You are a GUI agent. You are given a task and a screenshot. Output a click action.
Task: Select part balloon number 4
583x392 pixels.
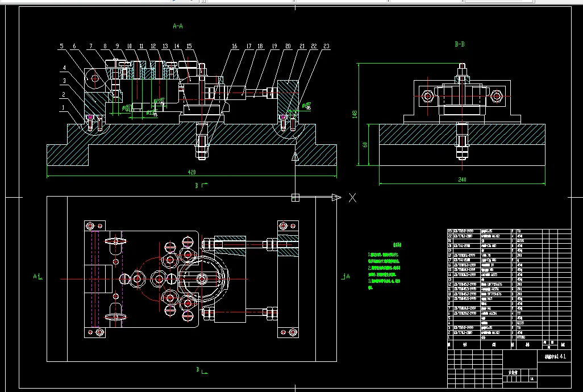tap(64, 68)
